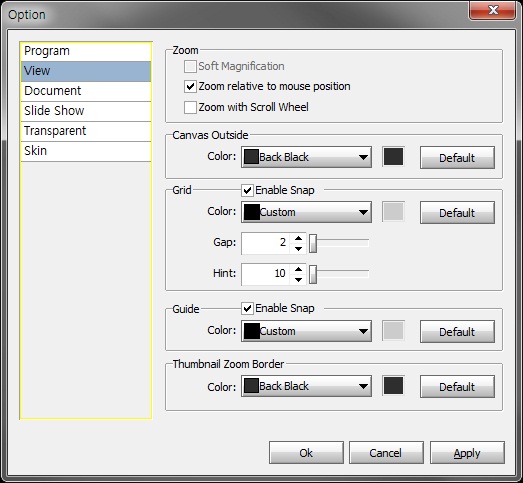Uncheck Enable Snap in Guide section
The width and height of the screenshot is (523, 483).
click(x=247, y=309)
